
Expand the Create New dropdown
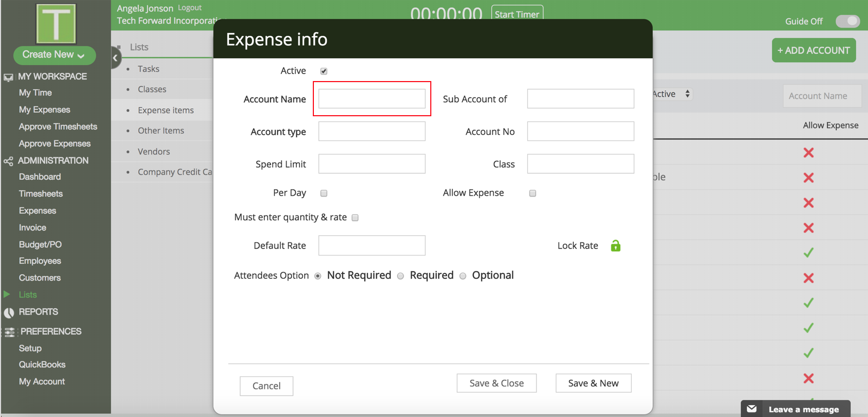(x=54, y=55)
